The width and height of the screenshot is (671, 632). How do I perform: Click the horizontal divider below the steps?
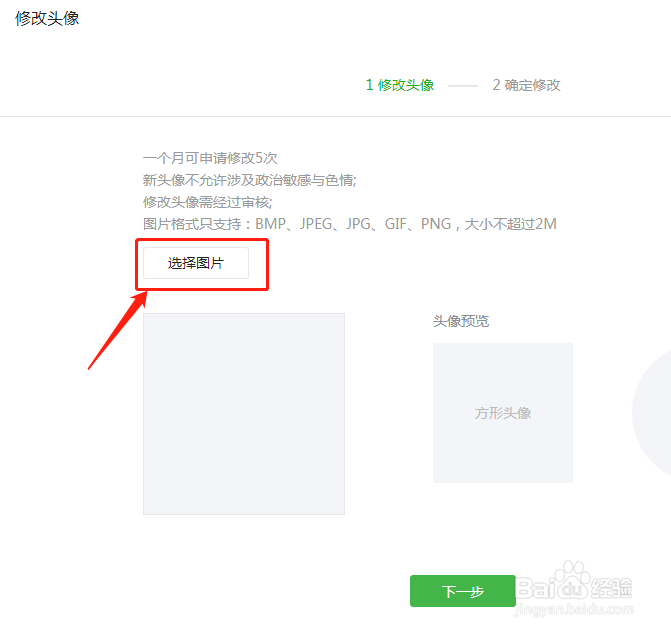pyautogui.click(x=336, y=116)
